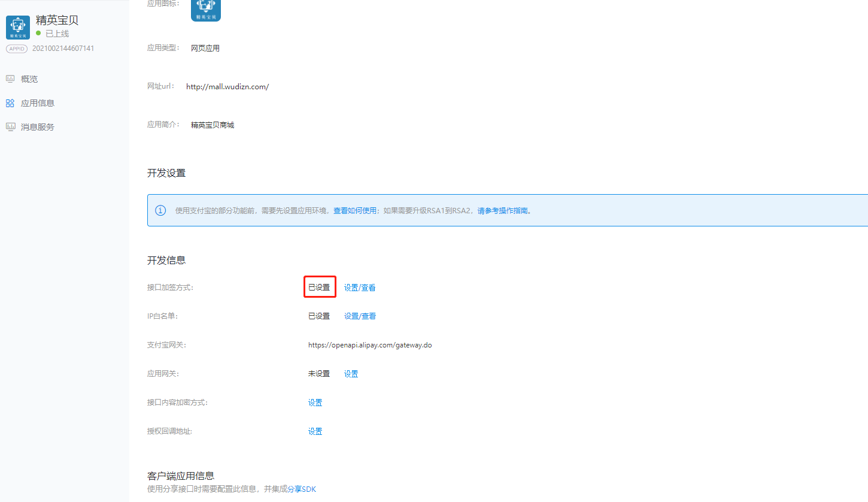Click the 开发设置 section heading
Screen dimensions: 868x502
(x=166, y=173)
